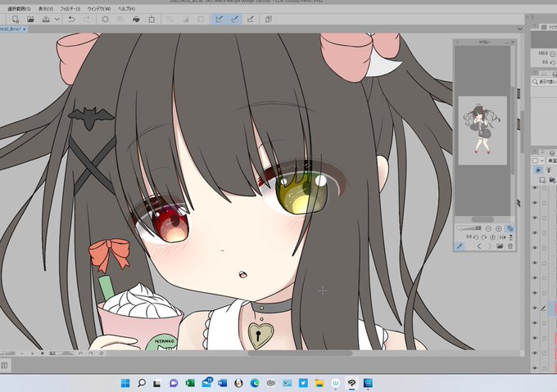Viewport: 557px width, 392px height.
Task: Open the フィルター(I) menu
Action: coord(70,8)
